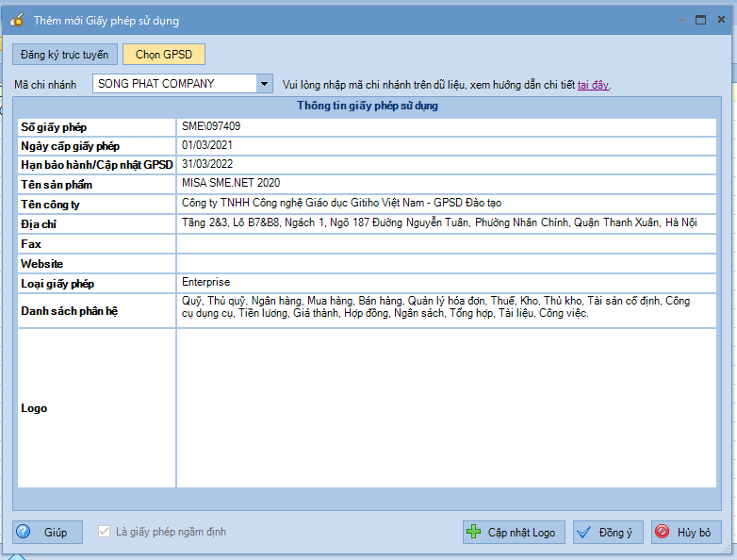Click the Số giấy phép row label
Image resolution: width=737 pixels, height=560 pixels.
(x=54, y=127)
